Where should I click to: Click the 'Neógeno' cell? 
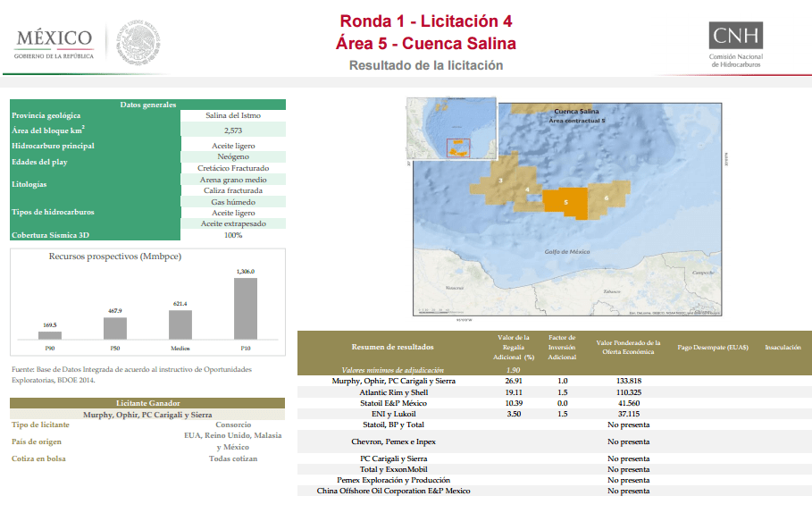click(233, 156)
